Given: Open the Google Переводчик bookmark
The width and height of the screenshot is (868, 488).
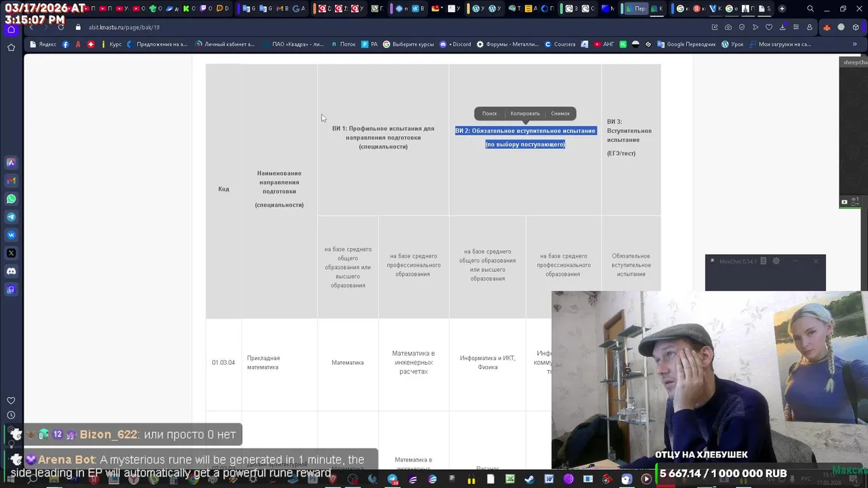Looking at the screenshot, I should click(686, 44).
